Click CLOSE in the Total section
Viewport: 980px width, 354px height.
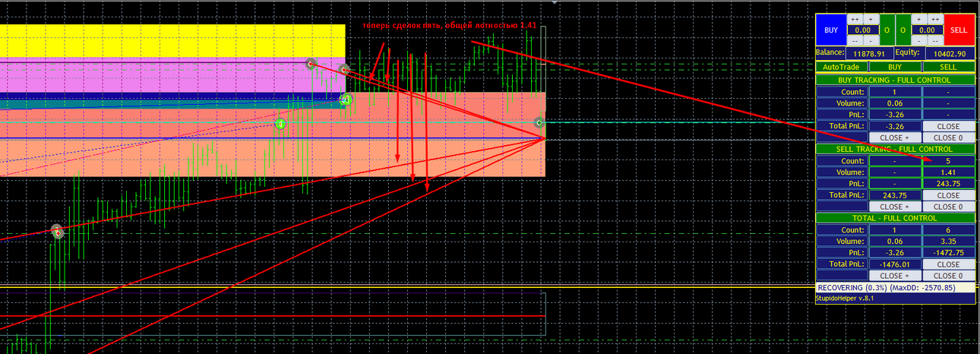(x=949, y=264)
